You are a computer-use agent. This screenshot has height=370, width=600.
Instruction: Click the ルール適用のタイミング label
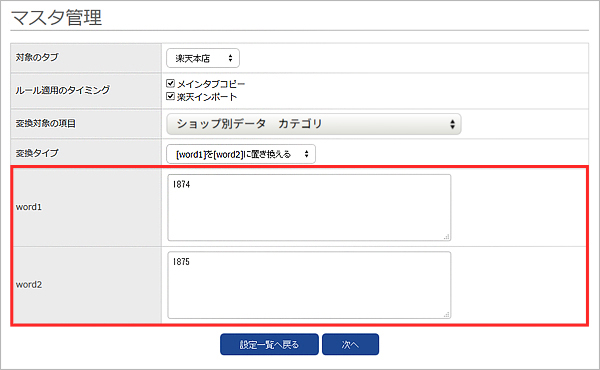[62, 90]
